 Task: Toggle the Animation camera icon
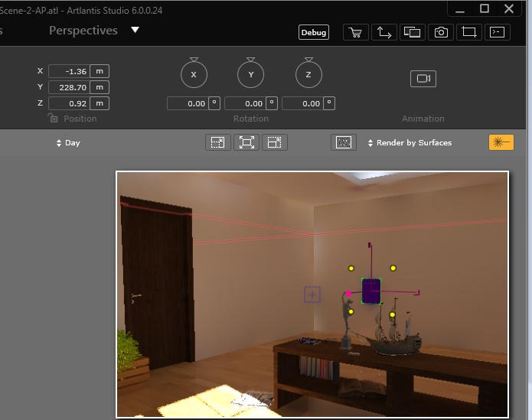(x=423, y=79)
